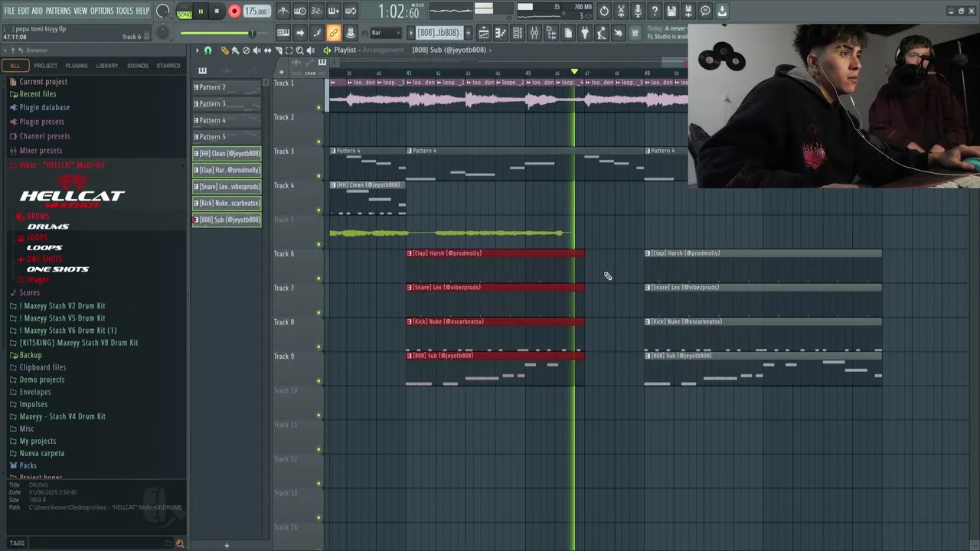This screenshot has width=980, height=551.
Task: Open the Mixer view icon
Action: [x=534, y=33]
